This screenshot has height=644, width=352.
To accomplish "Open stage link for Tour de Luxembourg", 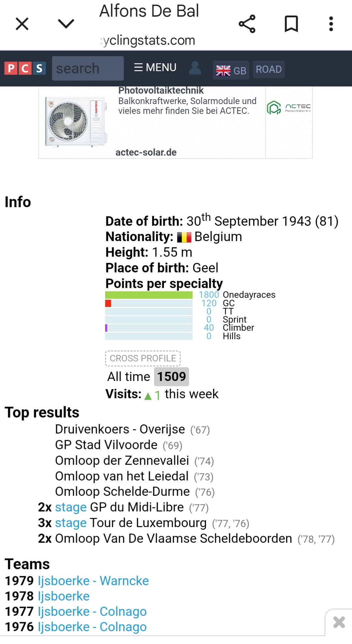I will pyautogui.click(x=71, y=523).
